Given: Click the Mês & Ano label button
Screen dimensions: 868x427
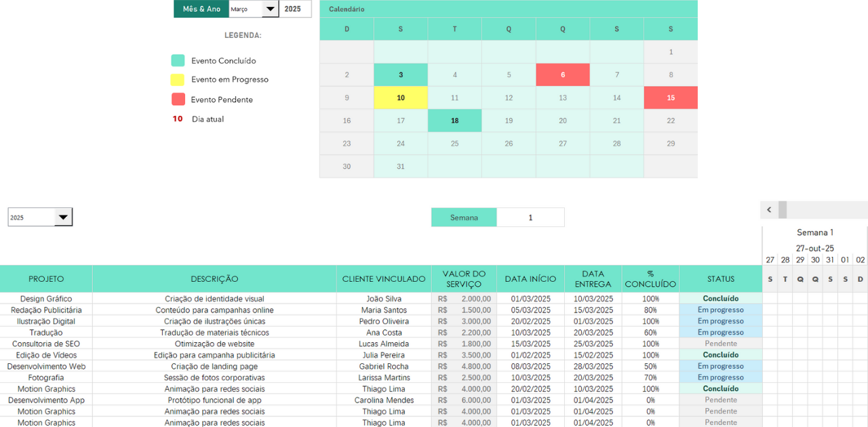Looking at the screenshot, I should coord(201,9).
